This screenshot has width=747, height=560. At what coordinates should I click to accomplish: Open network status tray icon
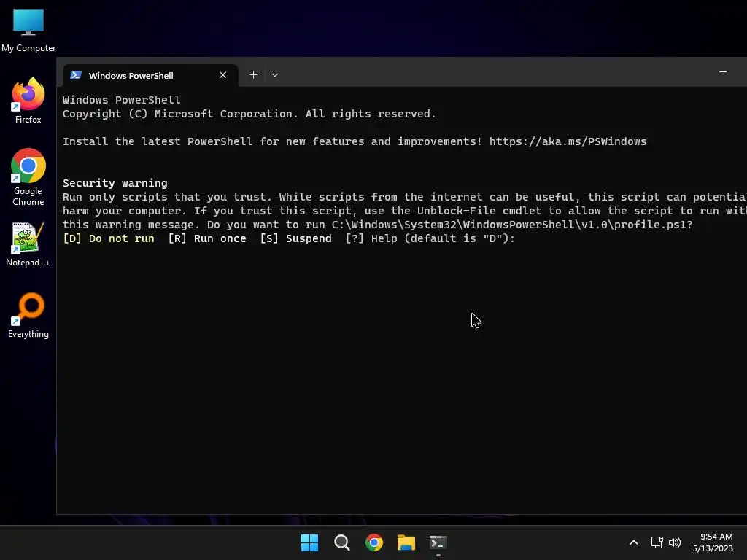657,542
